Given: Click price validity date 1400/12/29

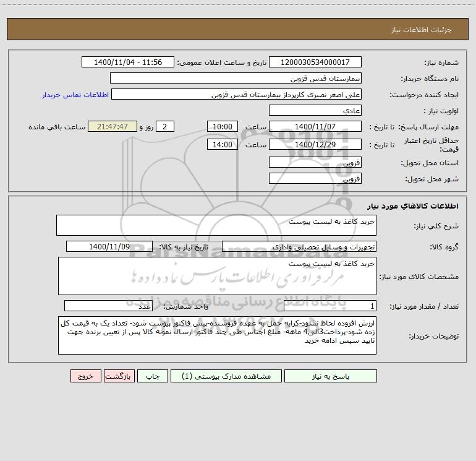Looking at the screenshot, I should coord(315,144).
